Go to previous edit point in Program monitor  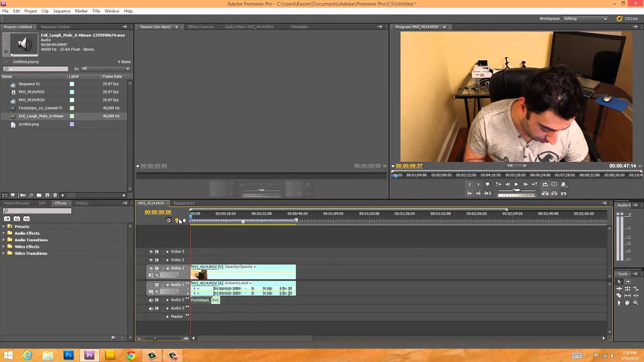tap(499, 185)
